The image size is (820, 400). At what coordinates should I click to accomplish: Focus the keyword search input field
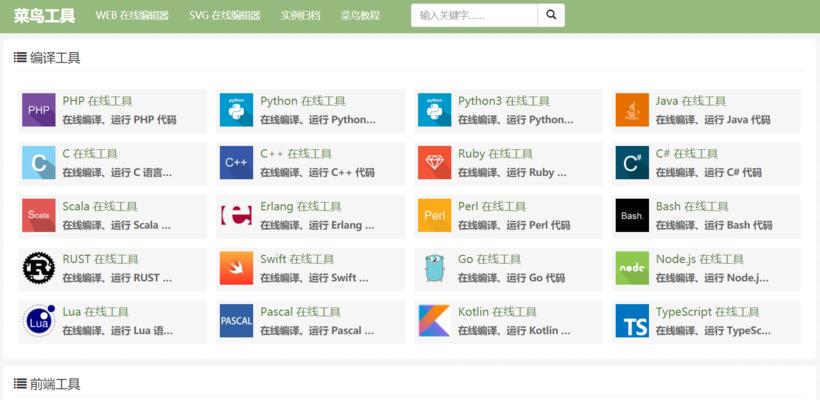point(474,15)
